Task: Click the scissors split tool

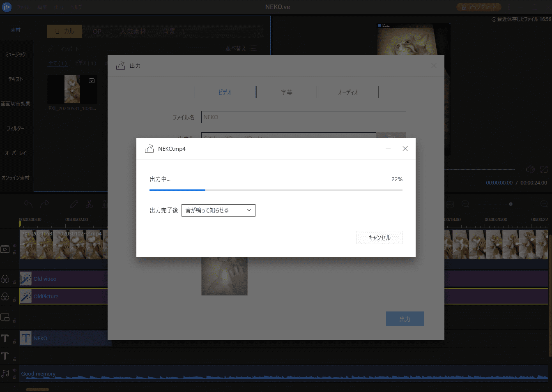Action: pos(89,204)
